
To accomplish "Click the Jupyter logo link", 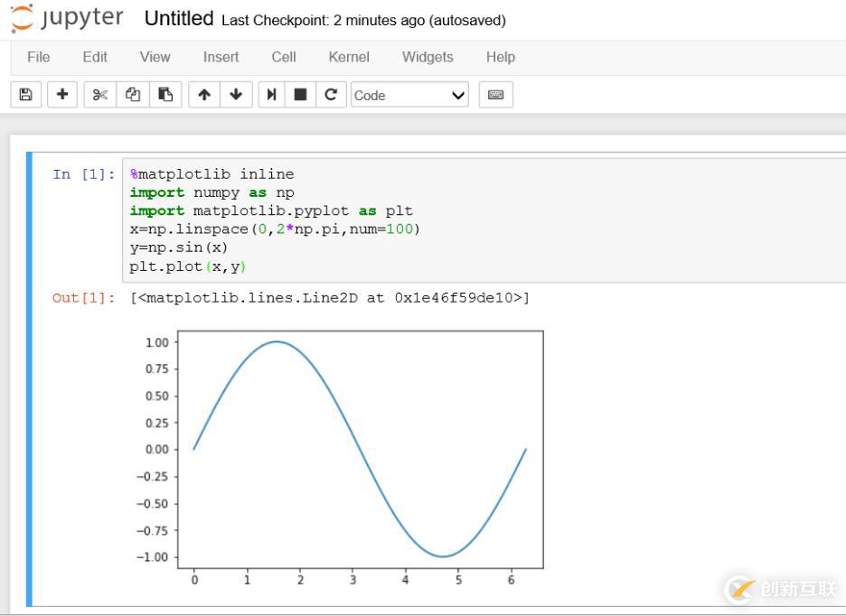I will click(68, 19).
